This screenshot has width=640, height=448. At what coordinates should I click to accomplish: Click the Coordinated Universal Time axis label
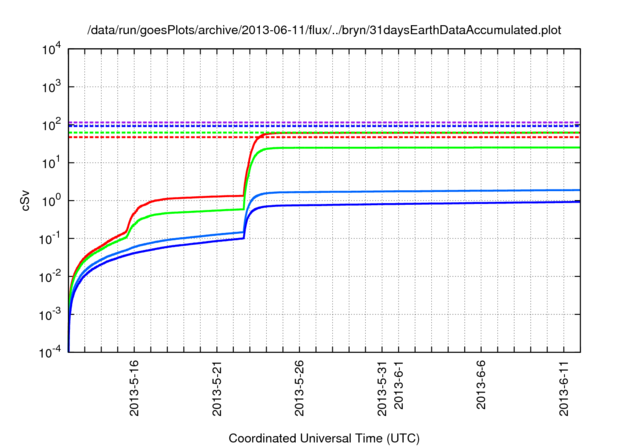click(x=321, y=438)
